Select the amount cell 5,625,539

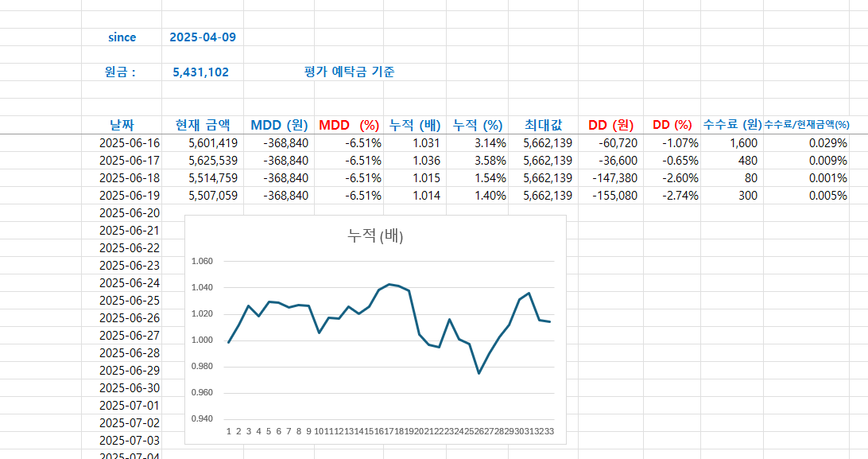click(x=213, y=161)
